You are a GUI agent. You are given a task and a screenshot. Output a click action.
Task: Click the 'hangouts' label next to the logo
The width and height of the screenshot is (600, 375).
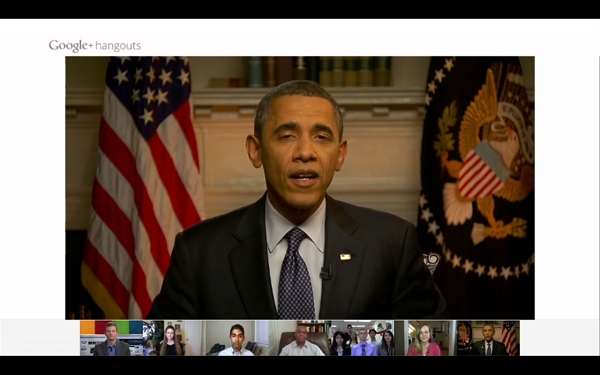(x=118, y=46)
